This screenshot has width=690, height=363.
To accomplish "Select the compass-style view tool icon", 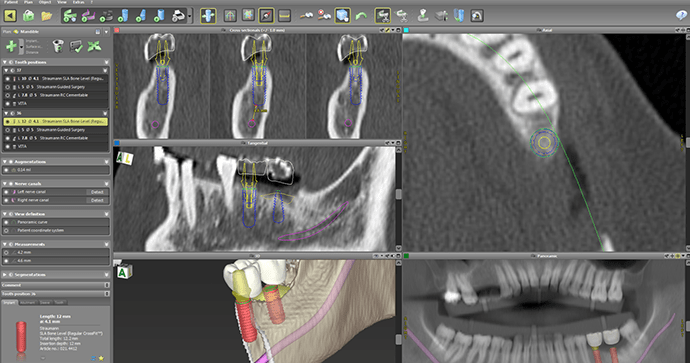I will (x=266, y=16).
